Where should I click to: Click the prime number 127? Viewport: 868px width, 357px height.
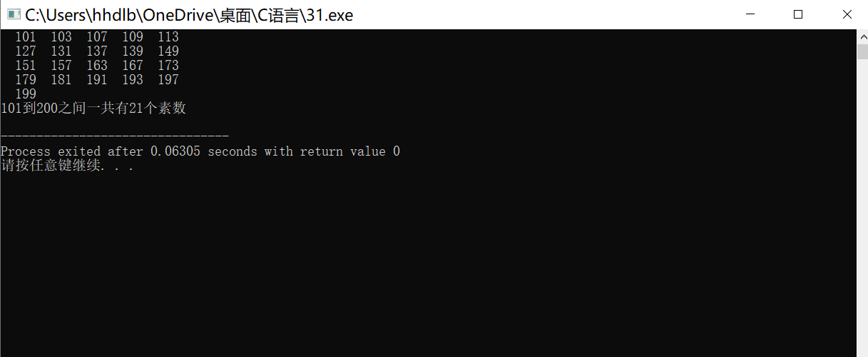[26, 51]
